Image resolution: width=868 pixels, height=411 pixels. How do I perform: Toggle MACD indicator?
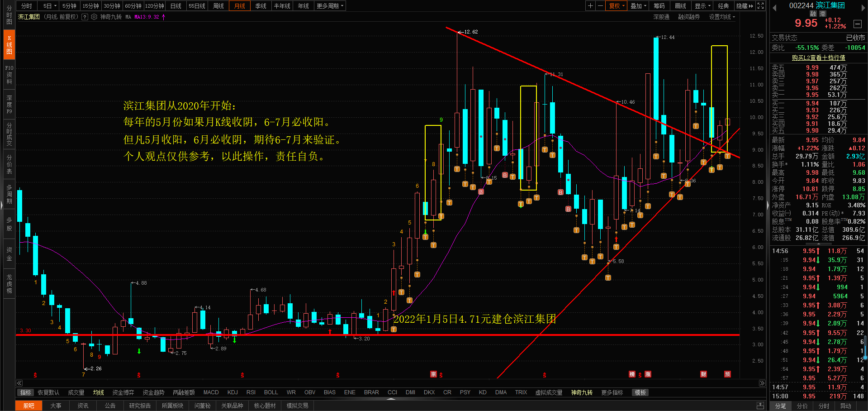point(211,392)
